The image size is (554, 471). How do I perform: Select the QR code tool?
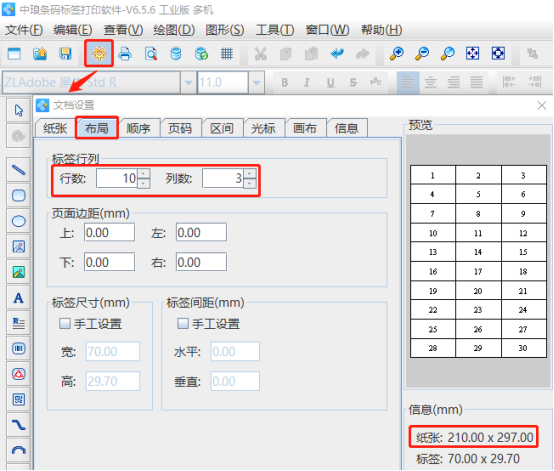pyautogui.click(x=19, y=400)
